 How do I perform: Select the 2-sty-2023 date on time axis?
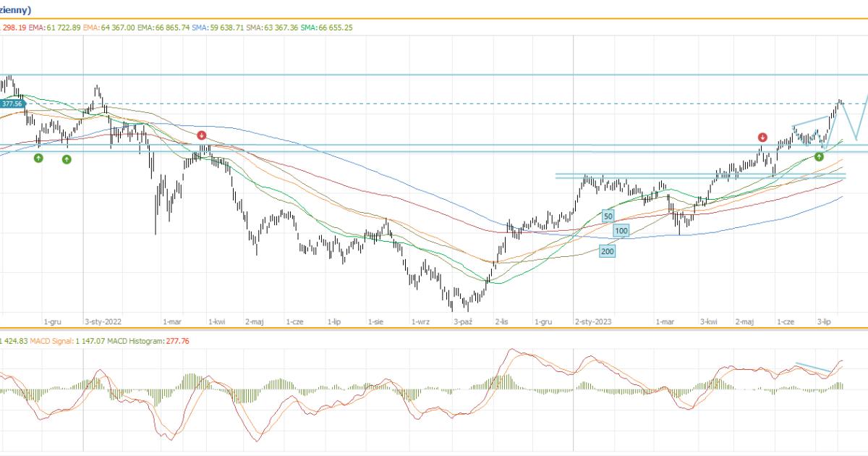click(x=592, y=321)
